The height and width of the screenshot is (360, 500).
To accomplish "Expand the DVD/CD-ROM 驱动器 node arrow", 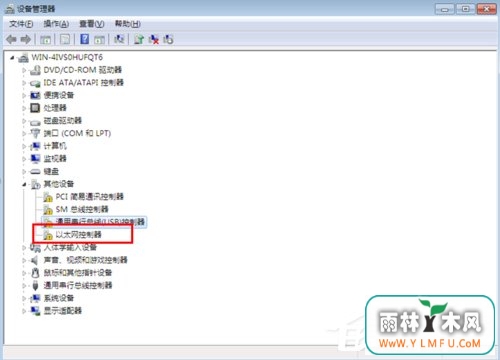I will point(24,70).
